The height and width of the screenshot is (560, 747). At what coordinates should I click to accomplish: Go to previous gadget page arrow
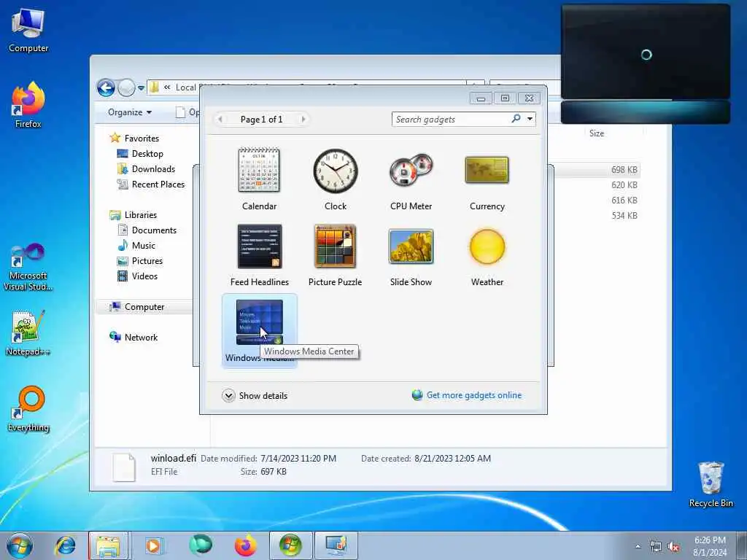click(220, 119)
